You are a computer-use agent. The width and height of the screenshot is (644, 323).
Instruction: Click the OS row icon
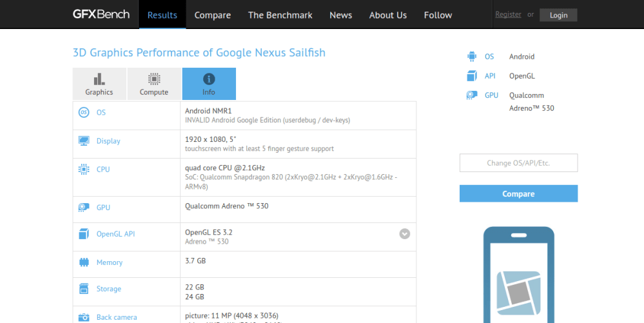tap(84, 113)
